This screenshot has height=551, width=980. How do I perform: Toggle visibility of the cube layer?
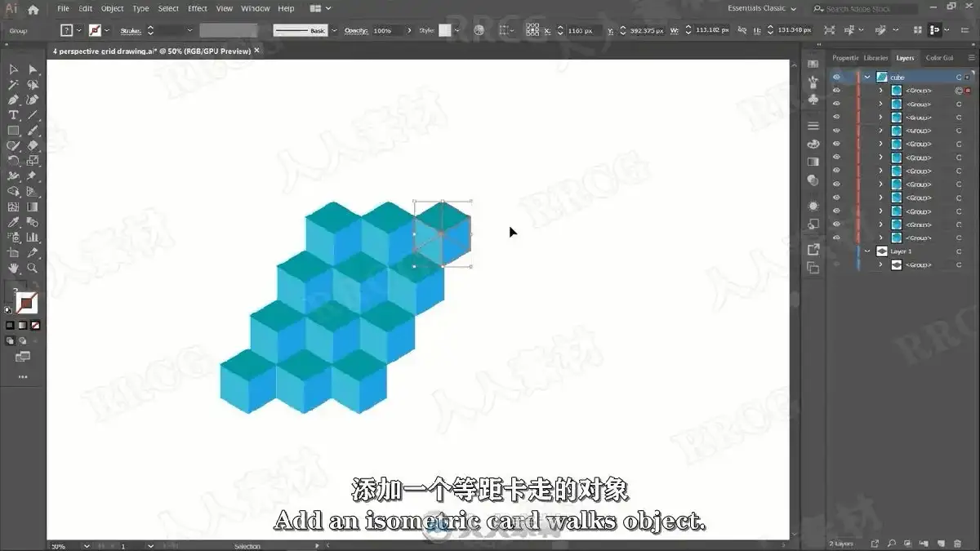point(836,77)
